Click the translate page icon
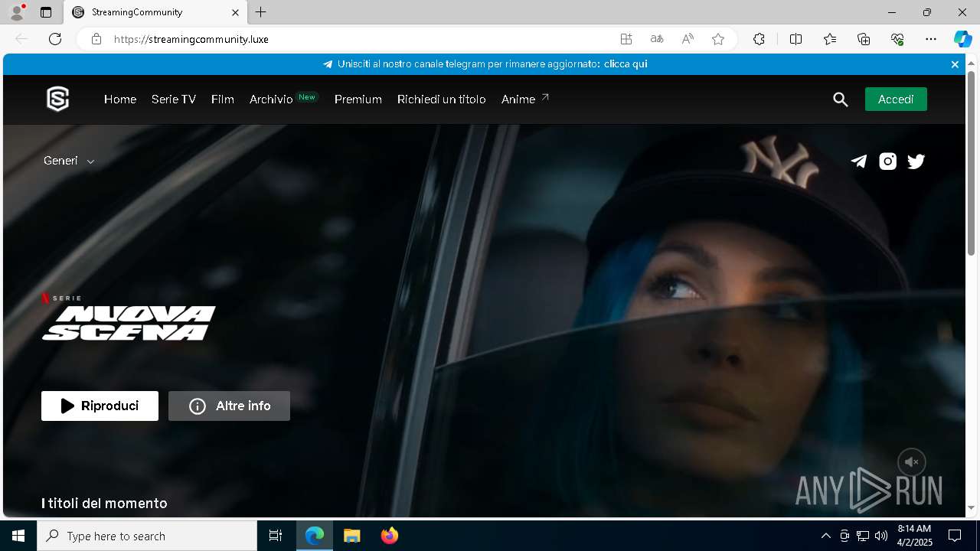The image size is (980, 551). click(x=657, y=39)
